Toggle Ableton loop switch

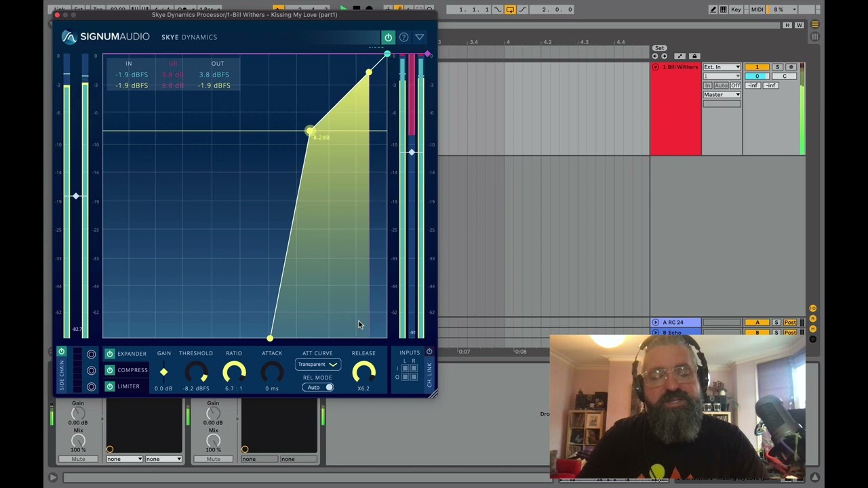(510, 9)
